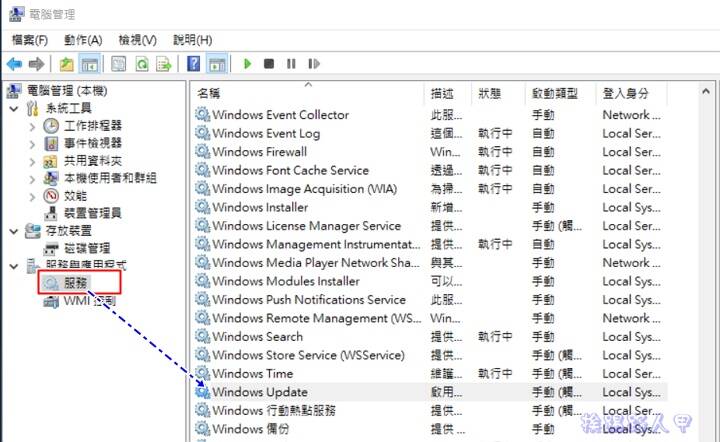The image size is (720, 442).
Task: Open the 檢視(V) menu
Action: click(x=137, y=40)
